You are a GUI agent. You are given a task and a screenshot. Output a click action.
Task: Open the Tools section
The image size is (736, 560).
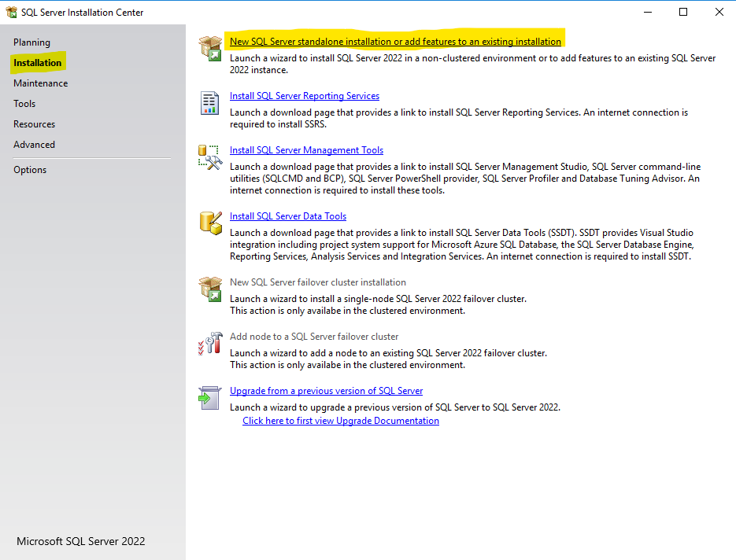coord(24,103)
